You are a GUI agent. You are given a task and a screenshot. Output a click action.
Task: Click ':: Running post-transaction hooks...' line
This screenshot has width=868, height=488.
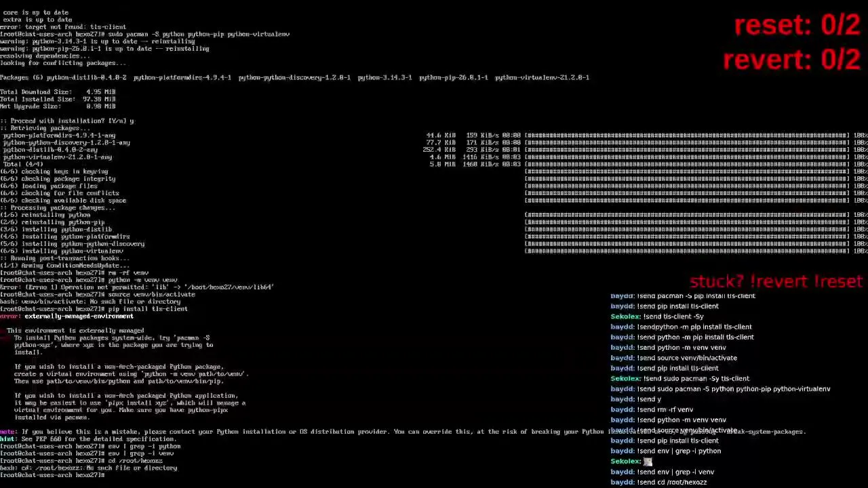tap(65, 258)
